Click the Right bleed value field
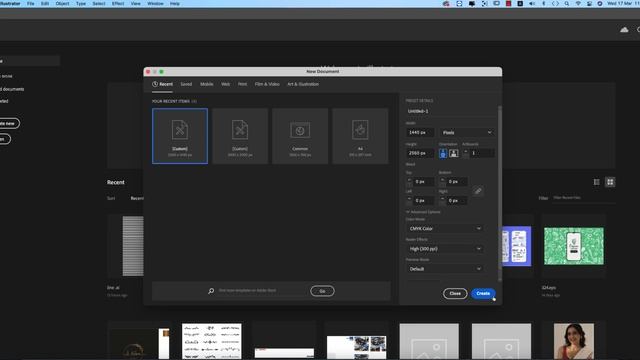The image size is (640, 360). click(x=457, y=200)
